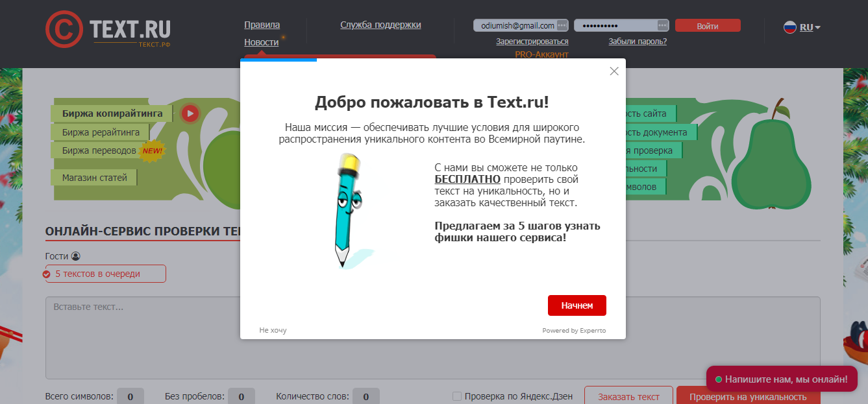Open Новости menu item
The height and width of the screenshot is (404, 868).
pyautogui.click(x=261, y=42)
